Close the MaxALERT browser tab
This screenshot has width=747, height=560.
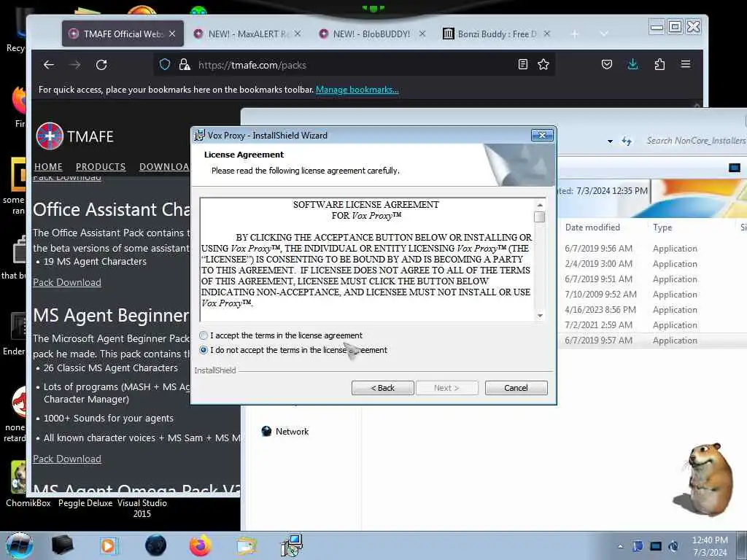pyautogui.click(x=298, y=34)
